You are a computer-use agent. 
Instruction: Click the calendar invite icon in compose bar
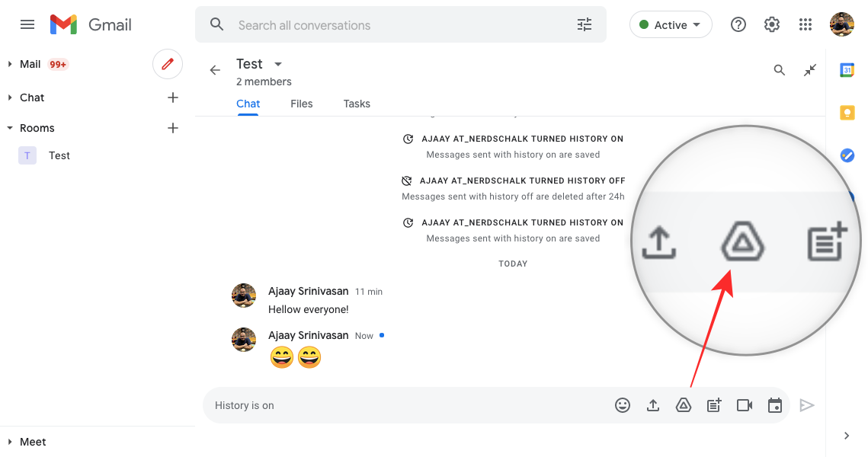(775, 406)
